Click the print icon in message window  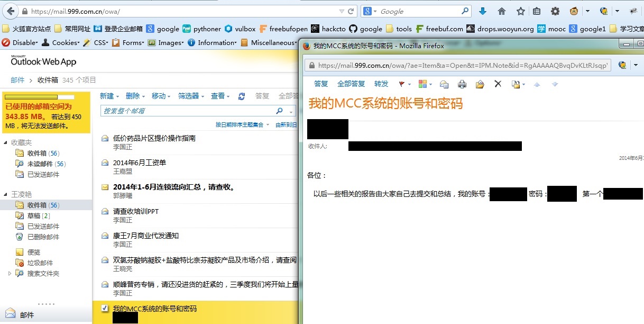(462, 84)
